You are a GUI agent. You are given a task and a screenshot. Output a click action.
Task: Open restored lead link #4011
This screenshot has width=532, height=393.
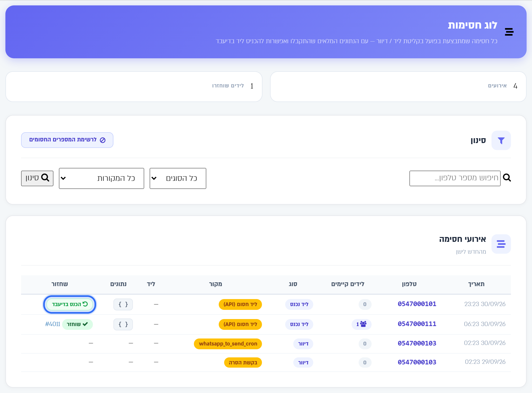coord(53,324)
